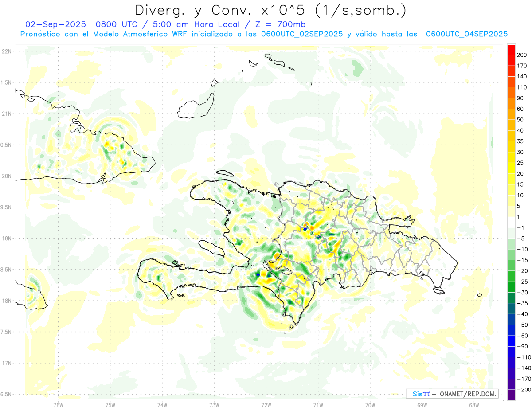Click the legend value 90
532x411 pixels.
pos(520,98)
